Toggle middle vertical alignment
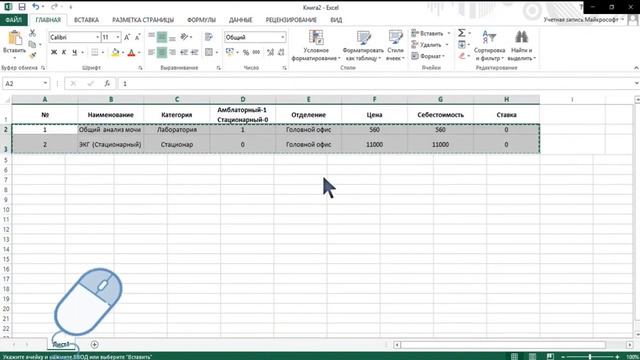Viewport: 640px width, 360px height. coord(162,37)
